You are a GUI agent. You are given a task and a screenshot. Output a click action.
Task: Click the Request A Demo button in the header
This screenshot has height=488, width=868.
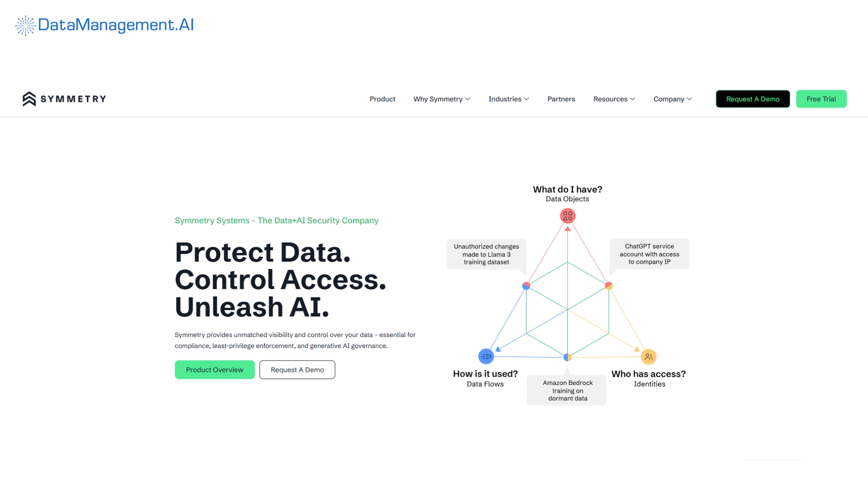pos(752,99)
